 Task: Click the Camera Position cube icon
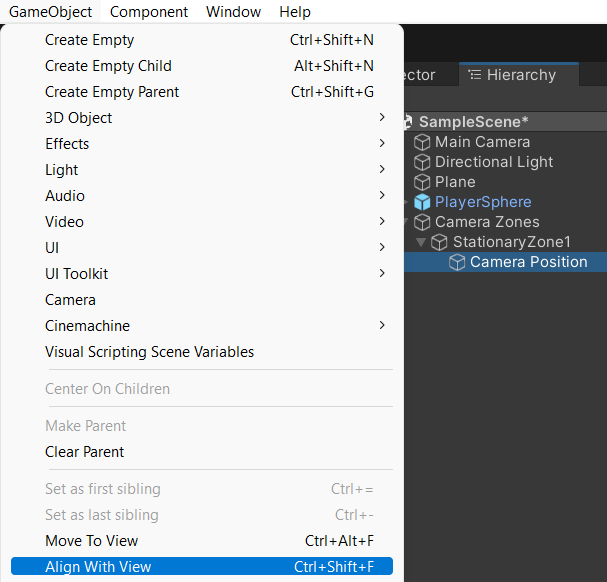457,262
